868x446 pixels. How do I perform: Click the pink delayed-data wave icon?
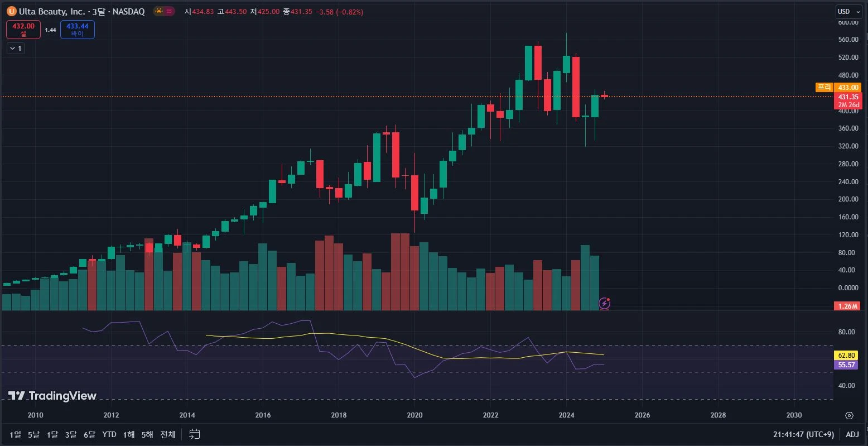coord(170,11)
